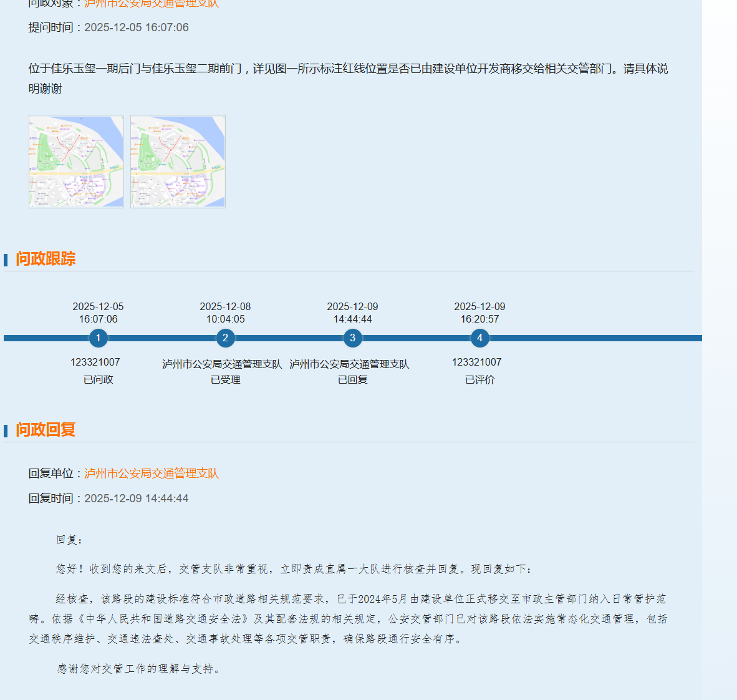Click the 已评价 status label
Screen dimensions: 737x700
point(479,379)
